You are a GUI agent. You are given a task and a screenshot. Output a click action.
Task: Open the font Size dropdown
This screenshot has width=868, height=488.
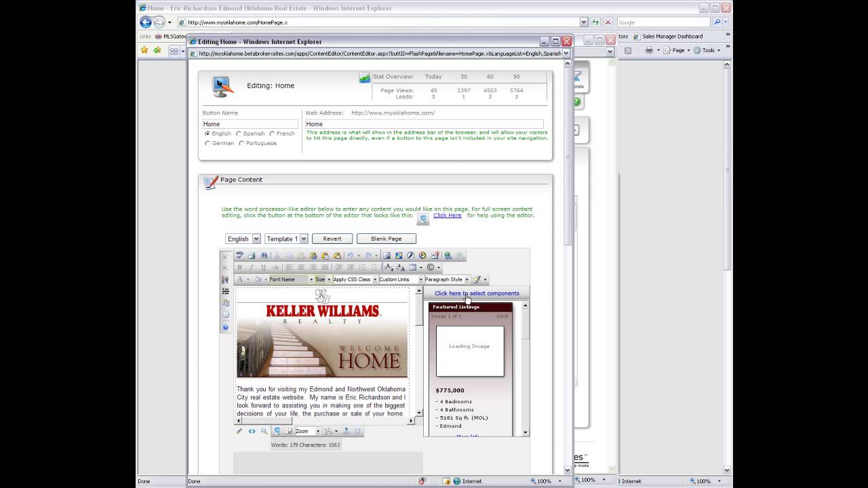pyautogui.click(x=323, y=279)
